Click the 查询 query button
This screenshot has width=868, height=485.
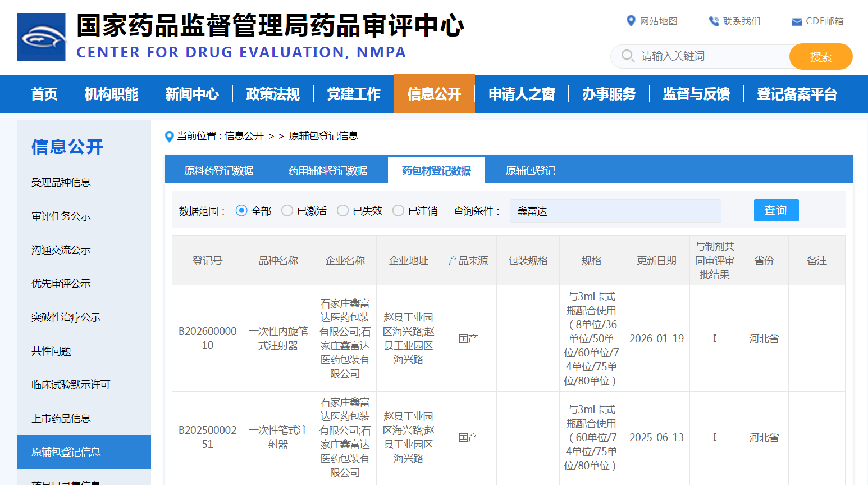776,210
